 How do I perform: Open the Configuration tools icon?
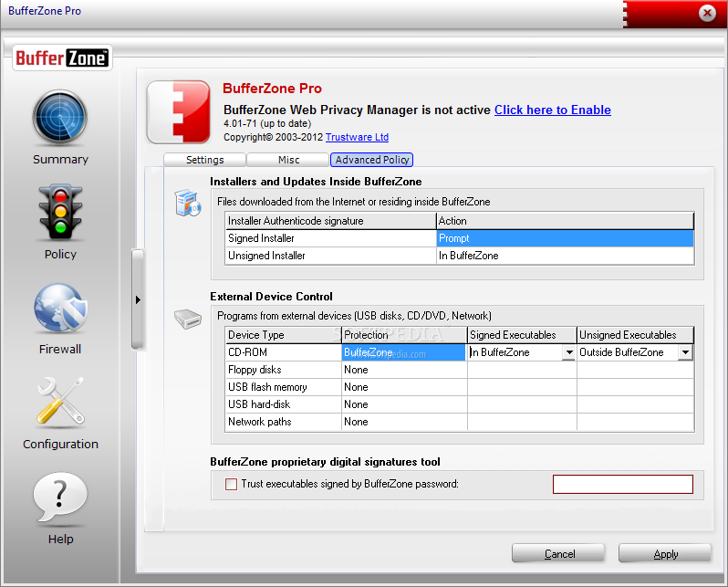tap(60, 401)
